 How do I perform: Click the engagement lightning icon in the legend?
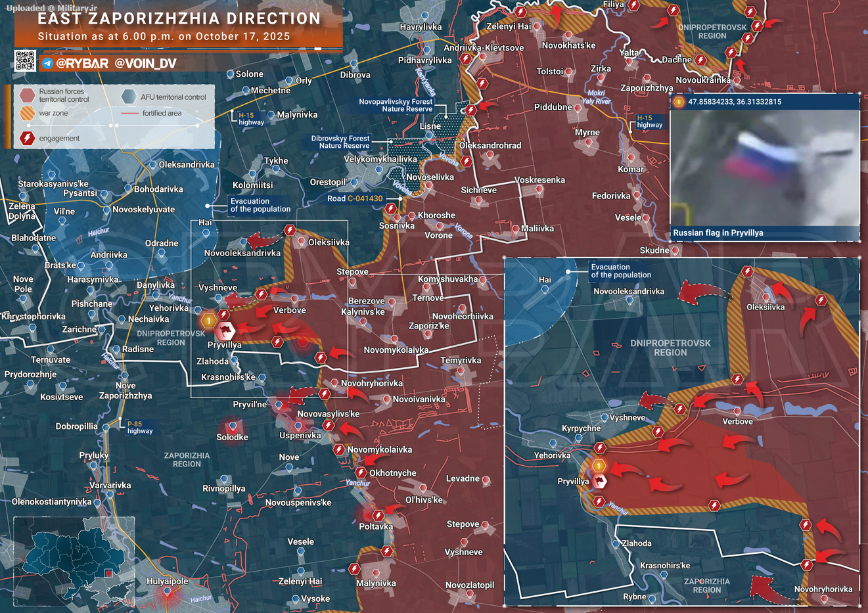coord(27,138)
